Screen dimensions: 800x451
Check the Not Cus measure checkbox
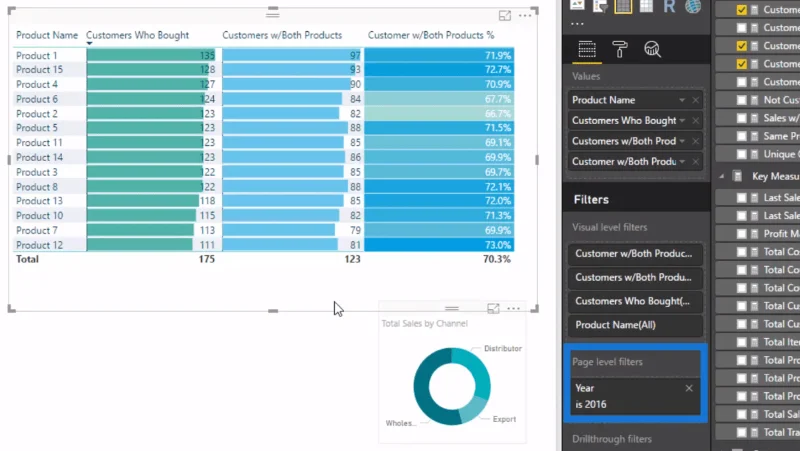(741, 100)
